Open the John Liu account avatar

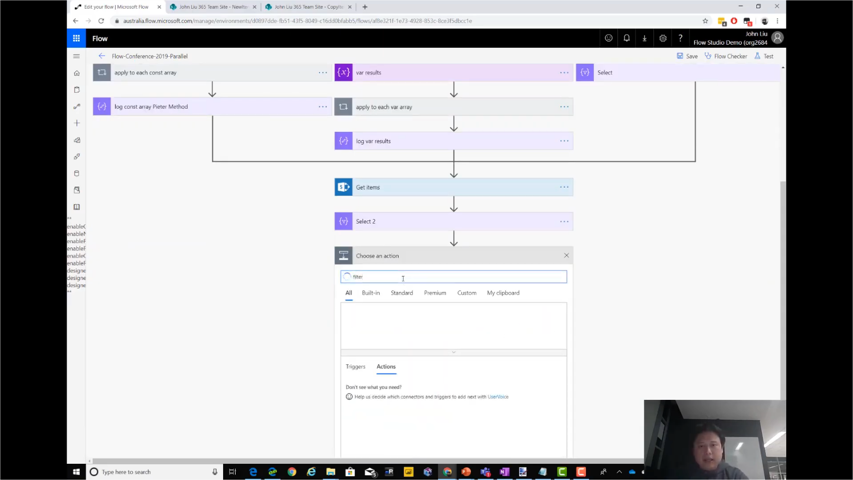click(x=777, y=38)
